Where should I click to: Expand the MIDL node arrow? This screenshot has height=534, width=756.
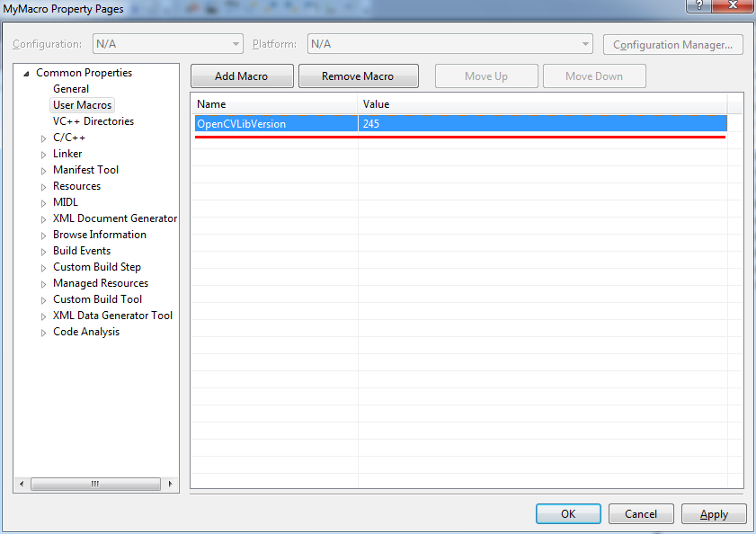pyautogui.click(x=43, y=203)
